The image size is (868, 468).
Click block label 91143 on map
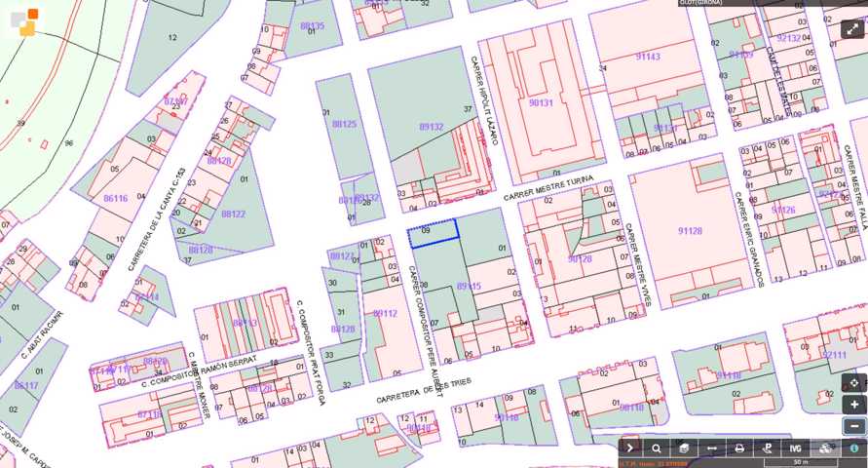tap(647, 57)
